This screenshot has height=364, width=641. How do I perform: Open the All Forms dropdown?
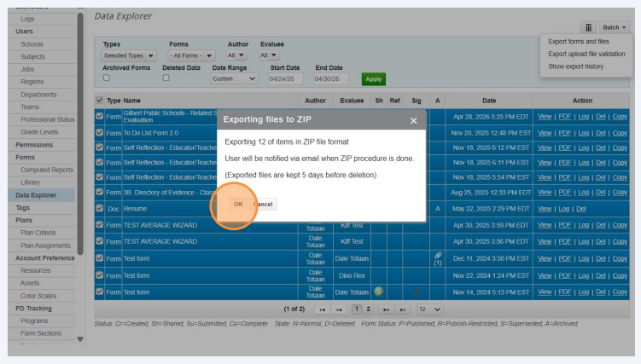(x=191, y=55)
